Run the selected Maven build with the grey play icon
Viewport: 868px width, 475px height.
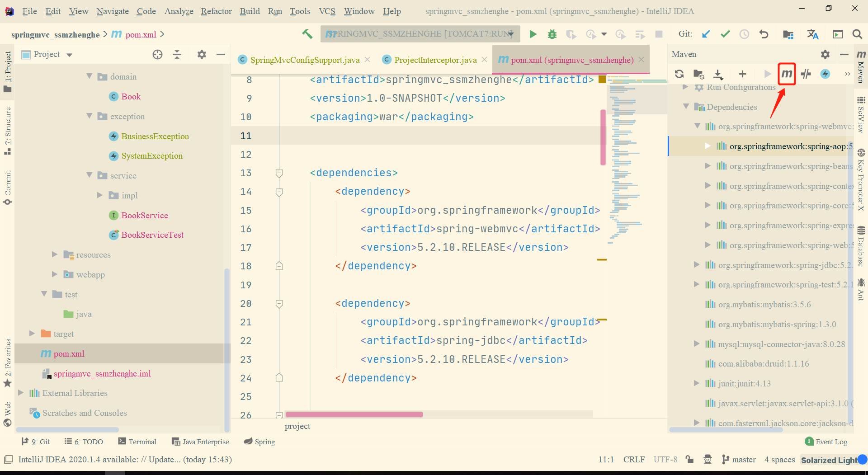coord(767,74)
